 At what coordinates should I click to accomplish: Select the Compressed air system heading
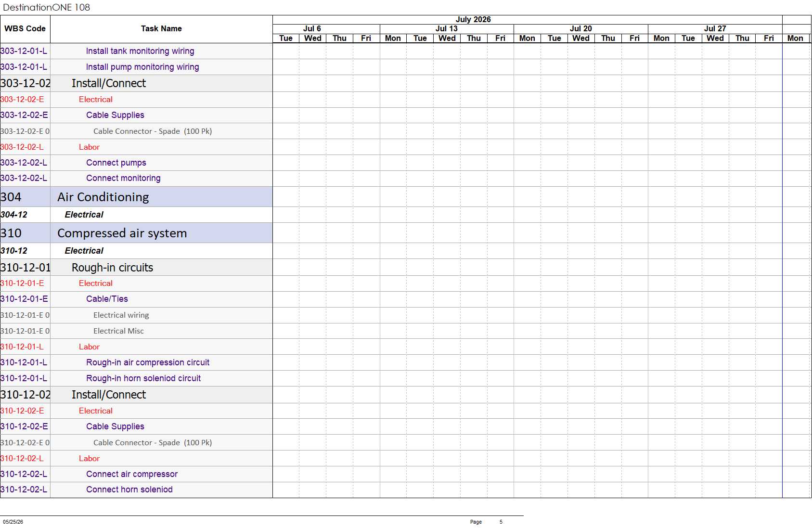click(122, 233)
